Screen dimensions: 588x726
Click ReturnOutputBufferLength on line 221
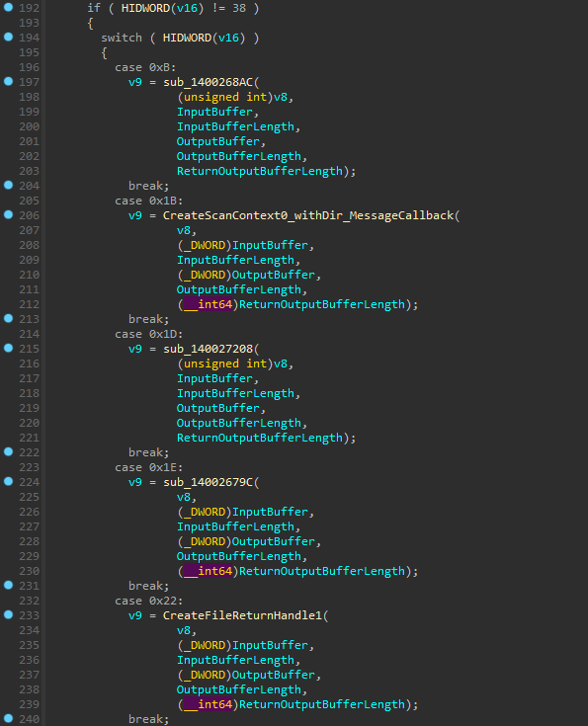[260, 438]
